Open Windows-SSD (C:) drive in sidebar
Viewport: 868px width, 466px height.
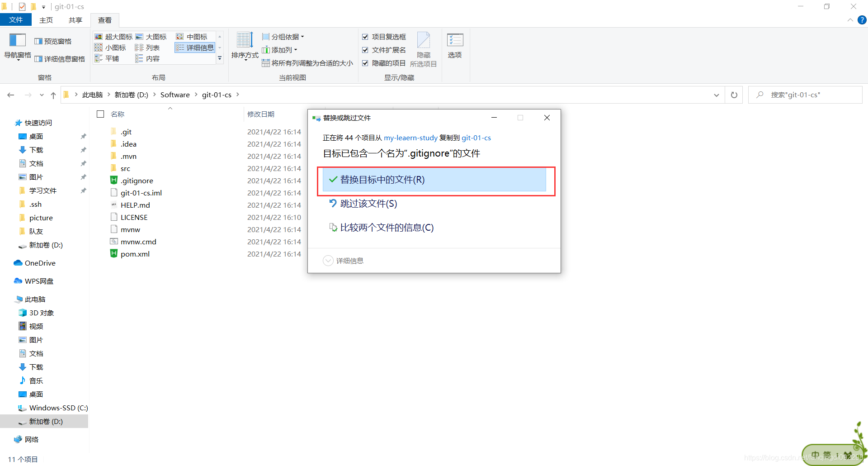[53, 408]
